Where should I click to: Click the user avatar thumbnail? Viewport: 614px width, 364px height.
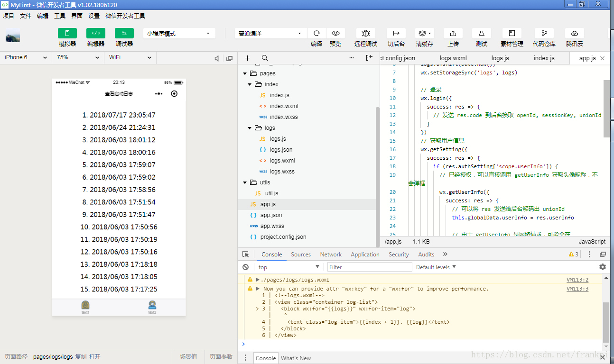(13, 36)
